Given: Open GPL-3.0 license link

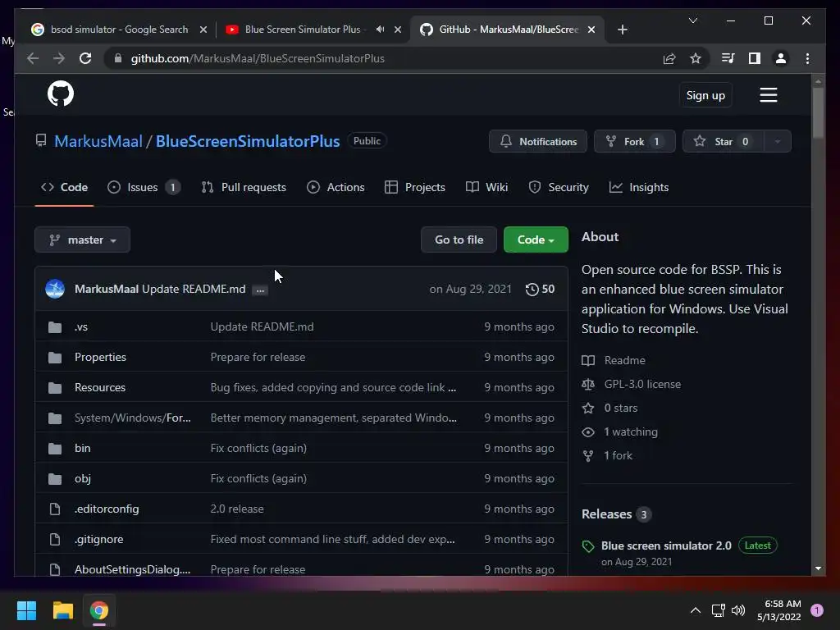Looking at the screenshot, I should coord(642,384).
